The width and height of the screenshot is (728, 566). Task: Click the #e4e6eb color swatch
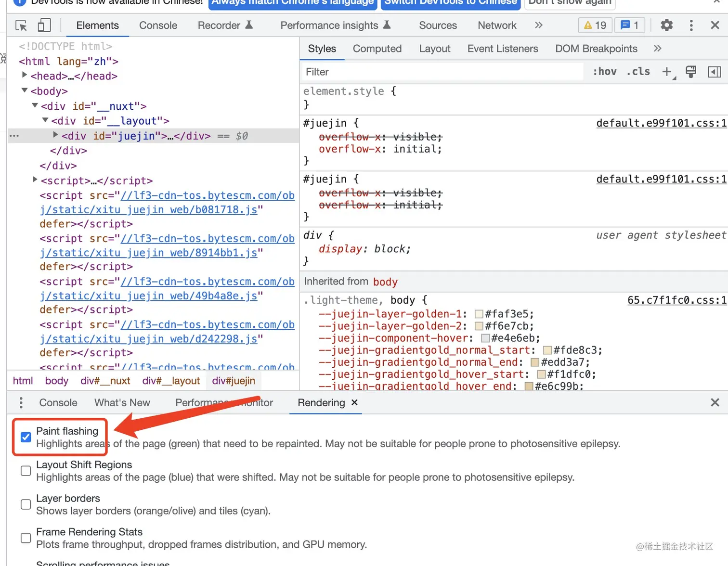[x=485, y=338]
